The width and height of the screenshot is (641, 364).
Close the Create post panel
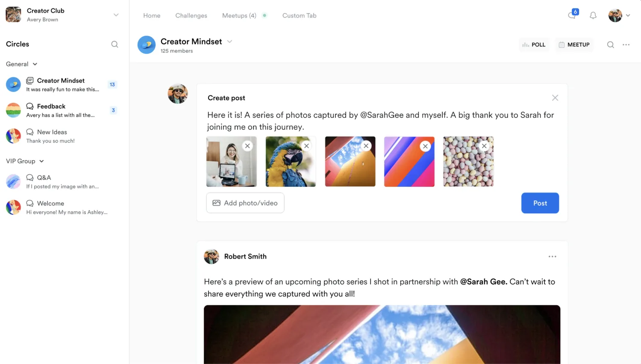tap(555, 98)
